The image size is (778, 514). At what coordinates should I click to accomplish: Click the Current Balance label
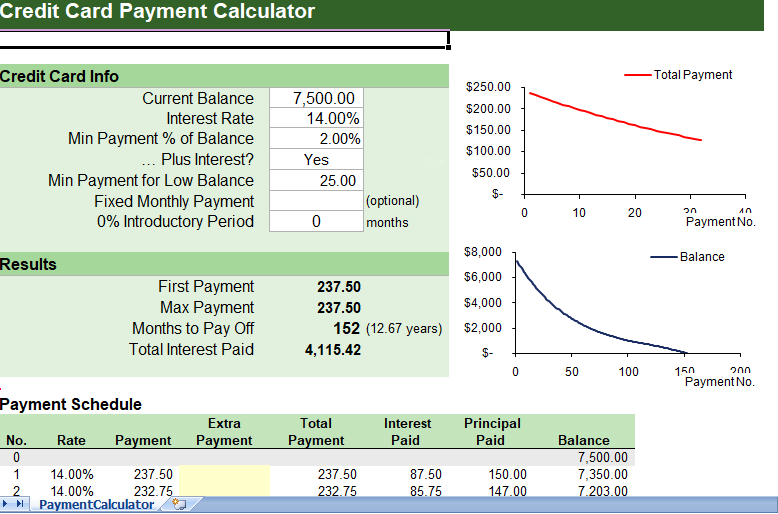[x=198, y=98]
